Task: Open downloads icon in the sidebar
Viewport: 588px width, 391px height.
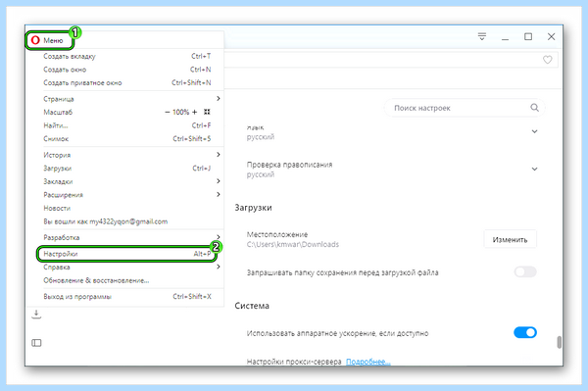Action: pyautogui.click(x=36, y=314)
